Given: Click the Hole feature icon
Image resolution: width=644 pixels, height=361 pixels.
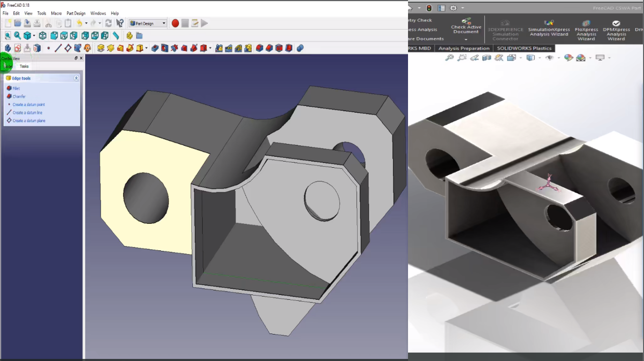Looking at the screenshot, I should (x=165, y=48).
